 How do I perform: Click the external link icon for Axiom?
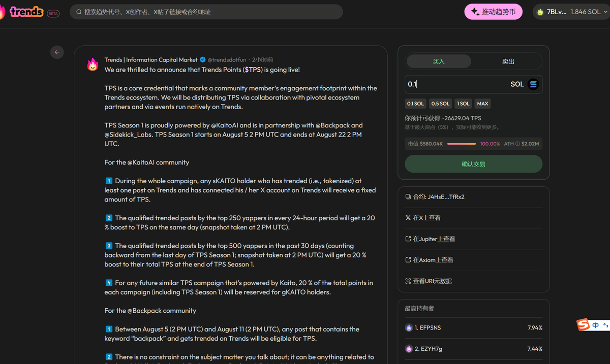[408, 260]
